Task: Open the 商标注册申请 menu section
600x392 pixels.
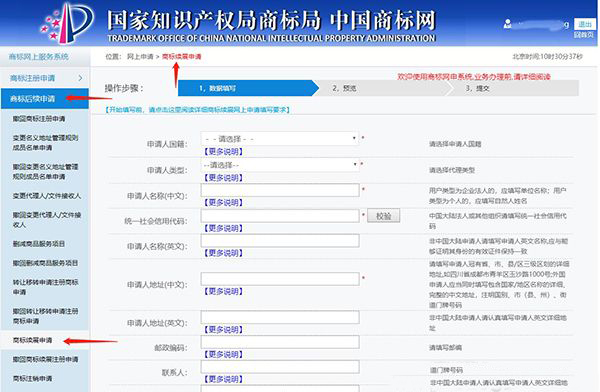Action: [x=45, y=78]
